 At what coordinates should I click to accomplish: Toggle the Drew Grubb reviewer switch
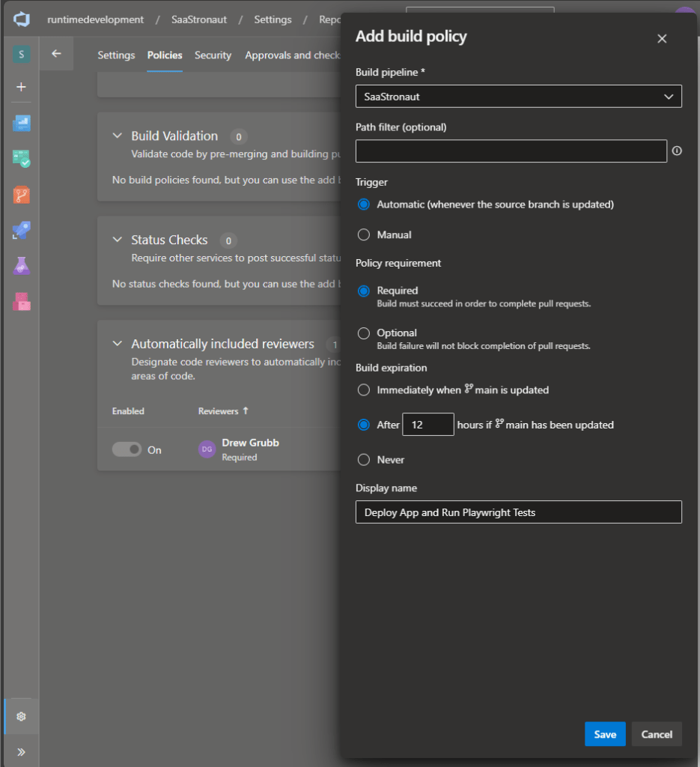coord(127,449)
